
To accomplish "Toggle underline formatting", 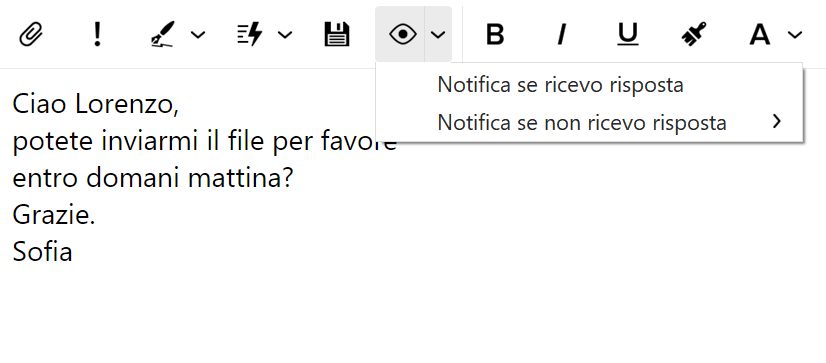I will pos(627,35).
